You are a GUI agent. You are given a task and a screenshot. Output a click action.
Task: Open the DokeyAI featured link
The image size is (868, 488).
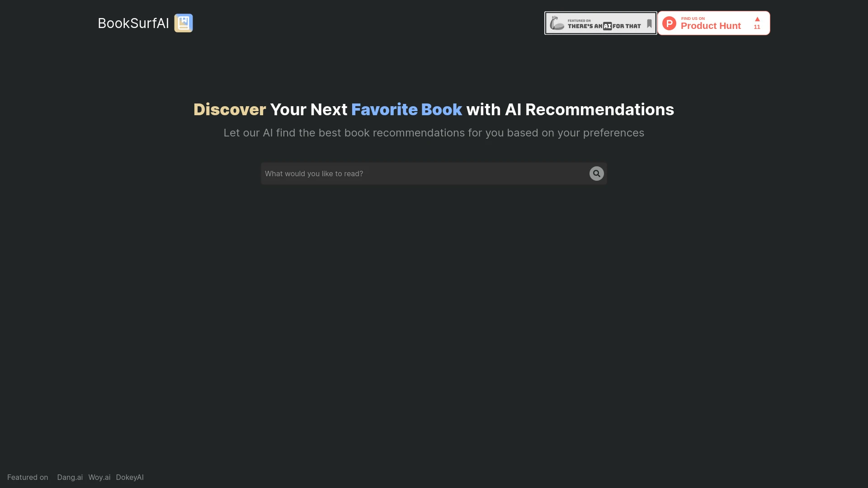[129, 477]
